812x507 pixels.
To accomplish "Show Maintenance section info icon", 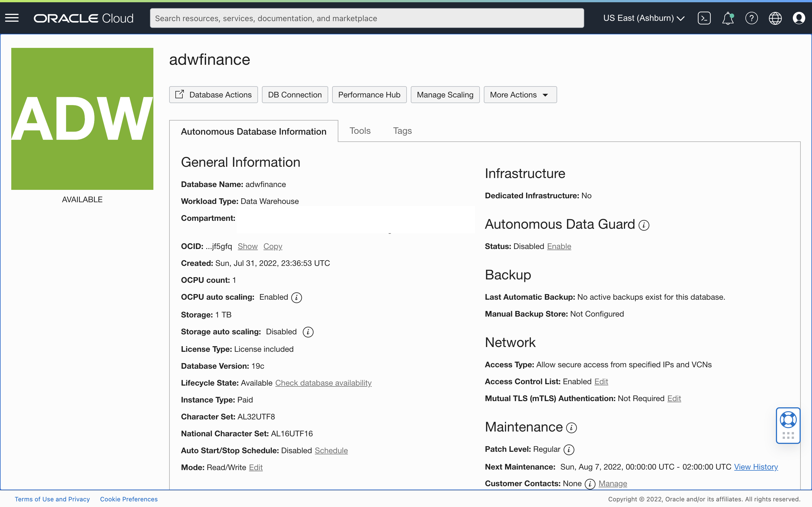I will point(572,428).
